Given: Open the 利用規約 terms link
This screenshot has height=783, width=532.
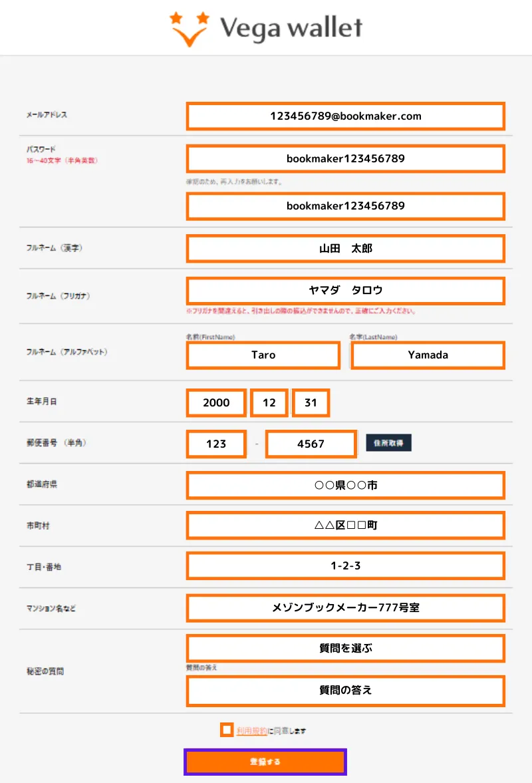Looking at the screenshot, I should pos(251,730).
